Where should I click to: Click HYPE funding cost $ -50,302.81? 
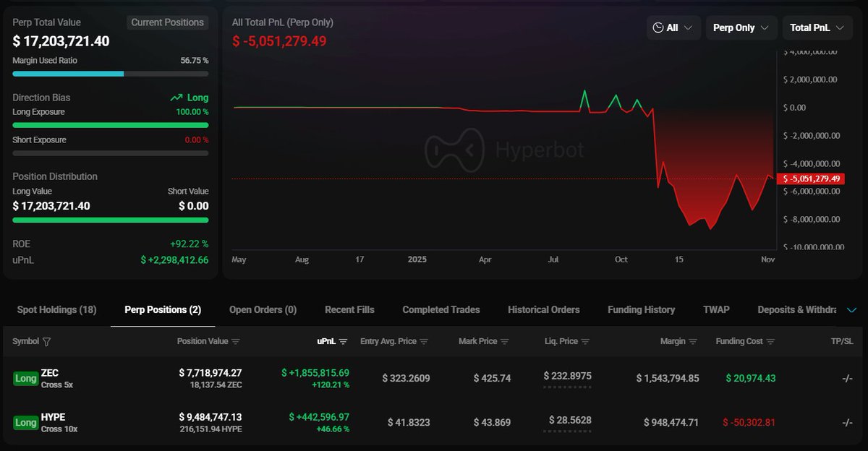coord(749,422)
